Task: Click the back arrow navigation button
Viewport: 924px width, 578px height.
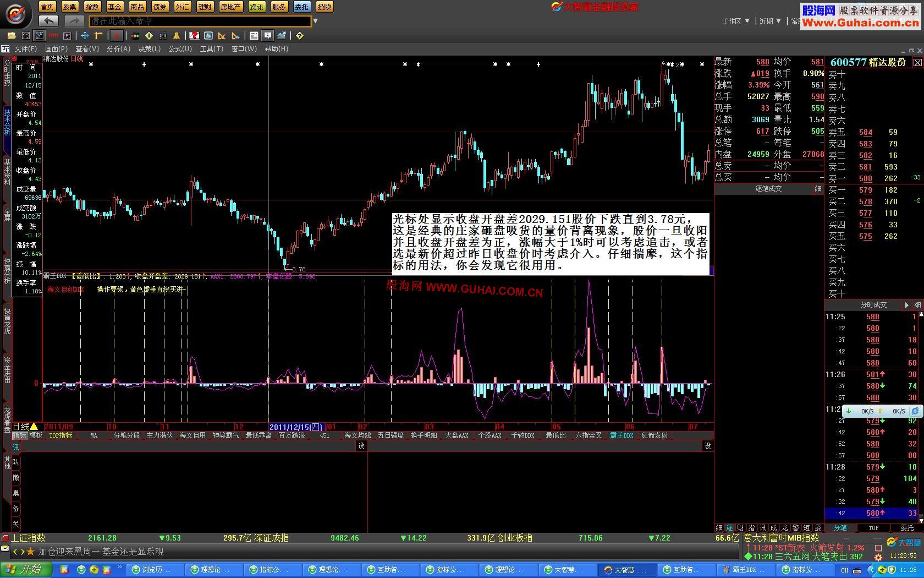Action: point(49,21)
